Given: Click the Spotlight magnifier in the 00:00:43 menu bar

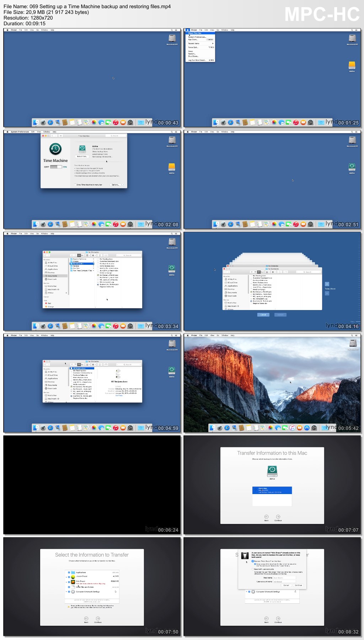Looking at the screenshot, I should tap(172, 30).
